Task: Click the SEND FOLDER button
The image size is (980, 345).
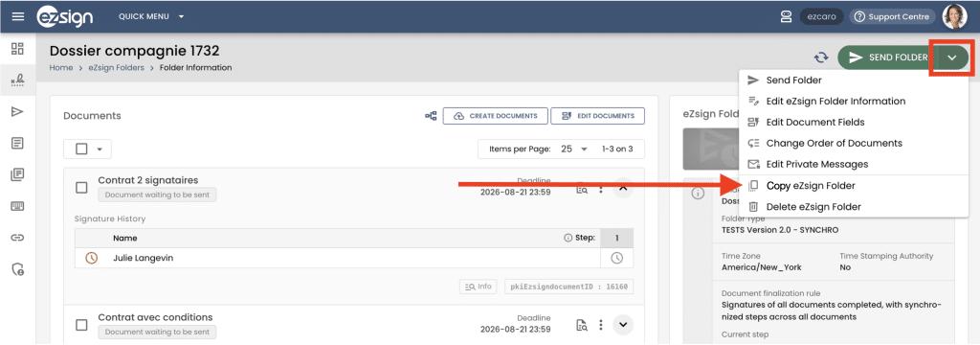Action: tap(887, 57)
